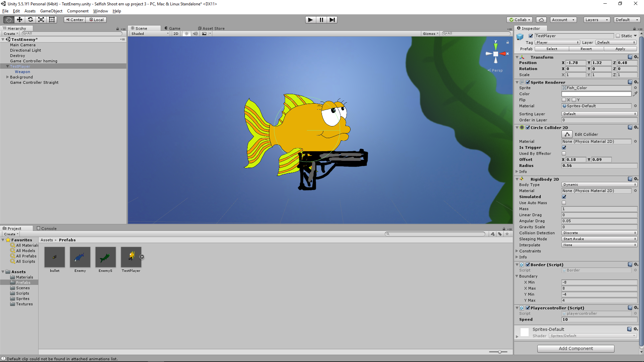The image size is (644, 362).
Task: Select the Rect transform tool
Action: click(x=52, y=20)
